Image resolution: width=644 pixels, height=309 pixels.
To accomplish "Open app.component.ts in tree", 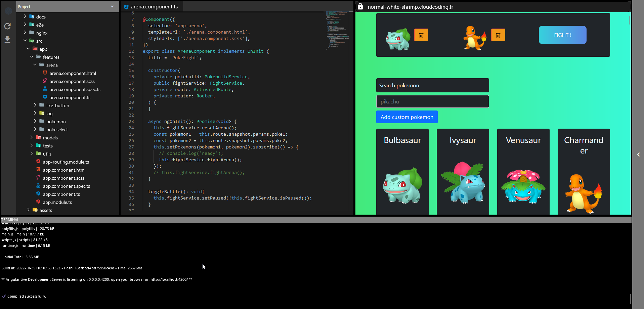I will point(61,194).
